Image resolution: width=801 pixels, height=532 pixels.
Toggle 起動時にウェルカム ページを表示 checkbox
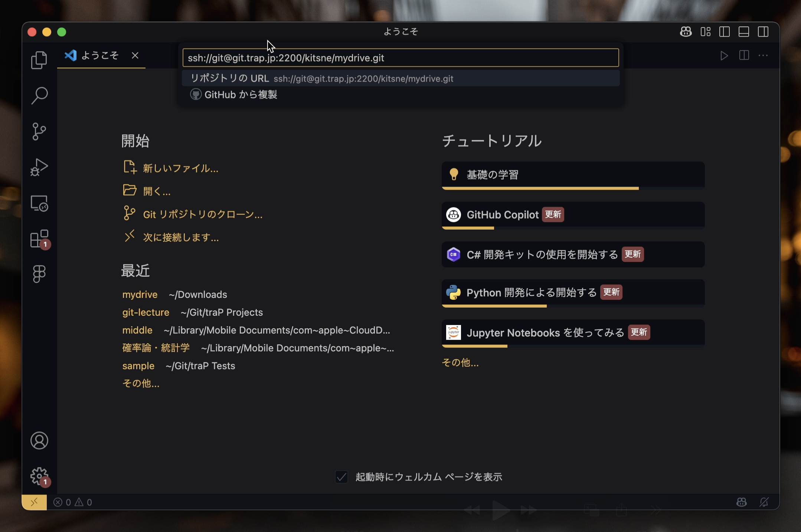[x=341, y=477]
